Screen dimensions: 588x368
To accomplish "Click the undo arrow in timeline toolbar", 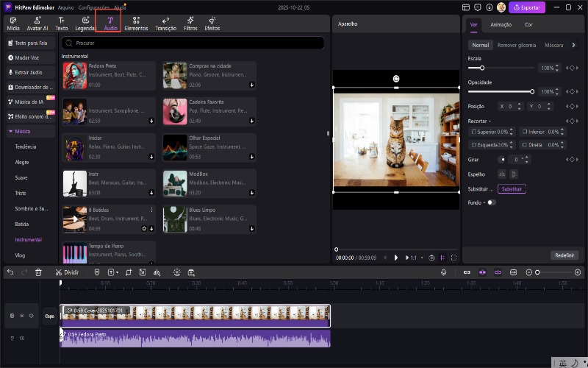I will 10,272.
